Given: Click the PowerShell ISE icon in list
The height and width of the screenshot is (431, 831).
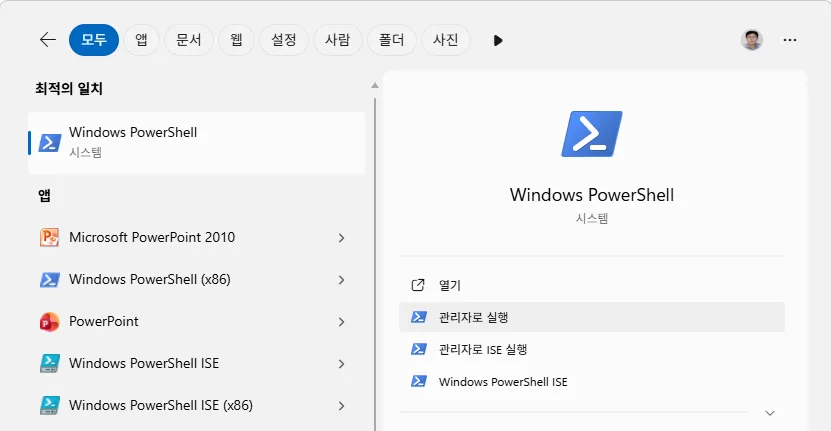Looking at the screenshot, I should (x=49, y=363).
